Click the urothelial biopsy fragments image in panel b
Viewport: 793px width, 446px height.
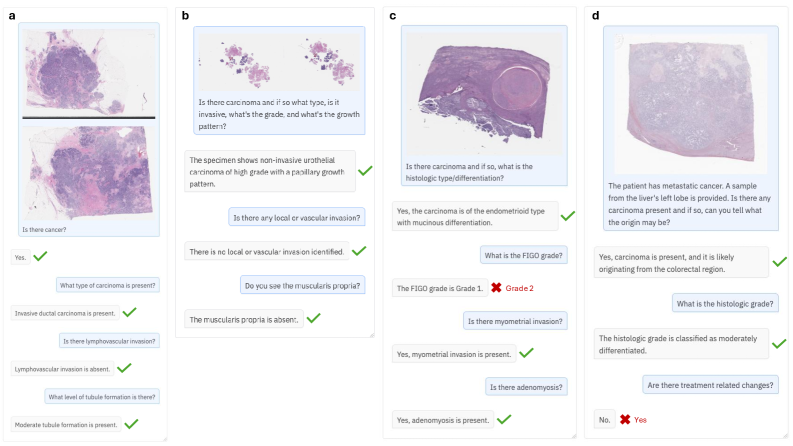pos(279,60)
